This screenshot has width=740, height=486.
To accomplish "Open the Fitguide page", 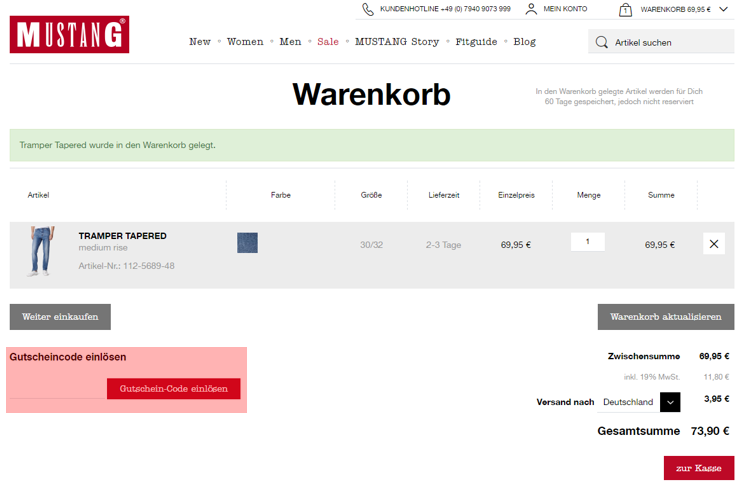I will tap(476, 42).
